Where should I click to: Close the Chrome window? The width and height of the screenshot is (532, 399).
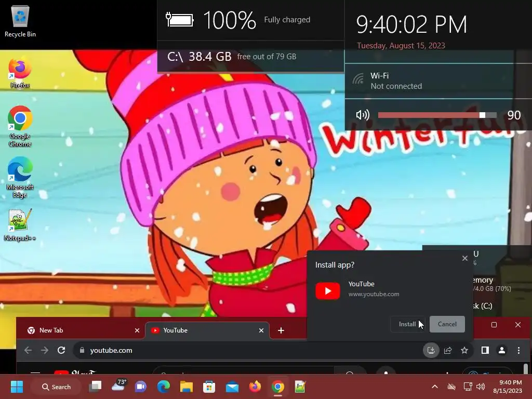[518, 325]
